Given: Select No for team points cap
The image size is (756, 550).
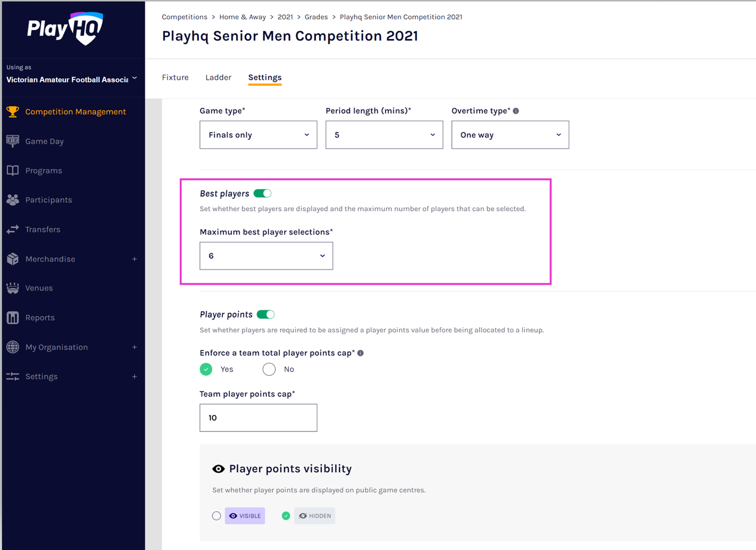Looking at the screenshot, I should click(x=269, y=369).
